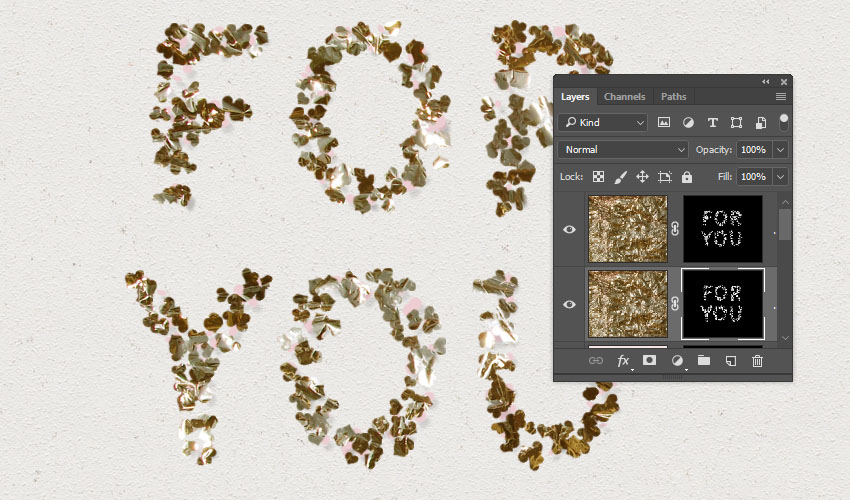Lock transparent pixels with the checkerboard icon
Viewport: 850px width, 500px height.
598,177
